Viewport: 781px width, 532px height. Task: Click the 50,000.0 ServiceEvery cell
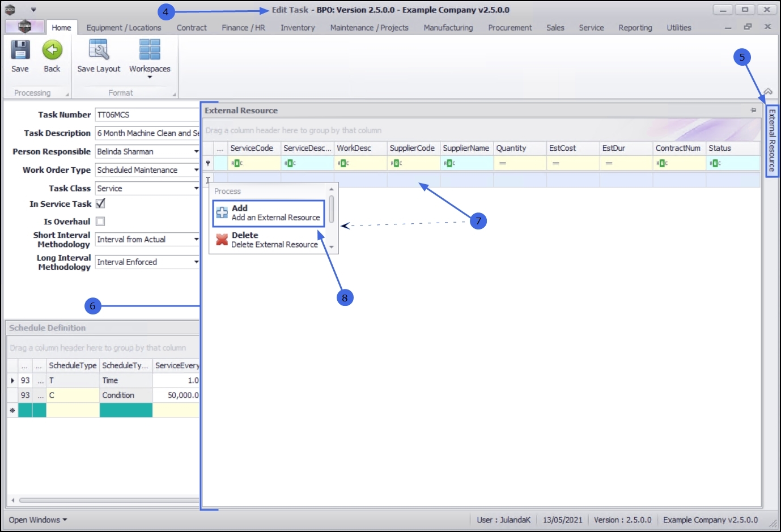(x=176, y=395)
